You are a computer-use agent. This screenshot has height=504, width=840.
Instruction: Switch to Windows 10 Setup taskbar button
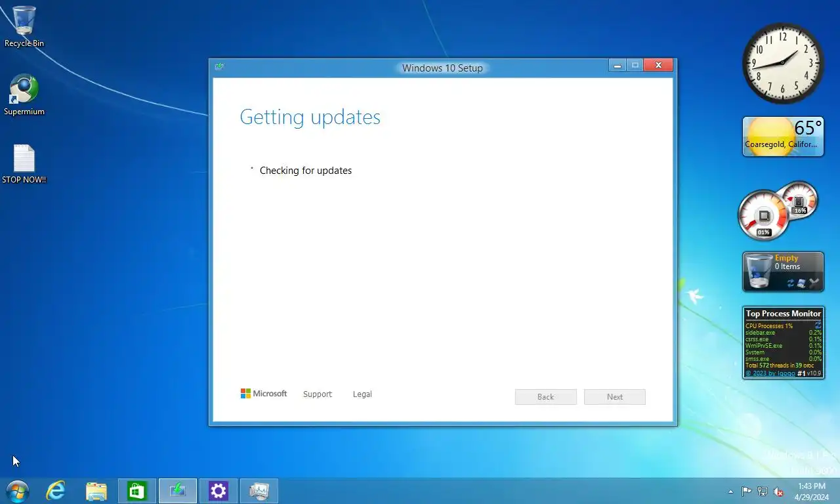point(178,491)
